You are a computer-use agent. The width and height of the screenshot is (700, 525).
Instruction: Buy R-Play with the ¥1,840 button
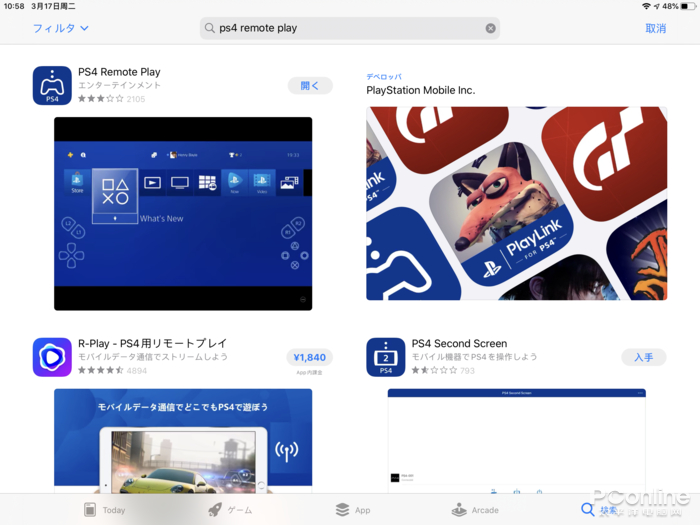point(309,357)
